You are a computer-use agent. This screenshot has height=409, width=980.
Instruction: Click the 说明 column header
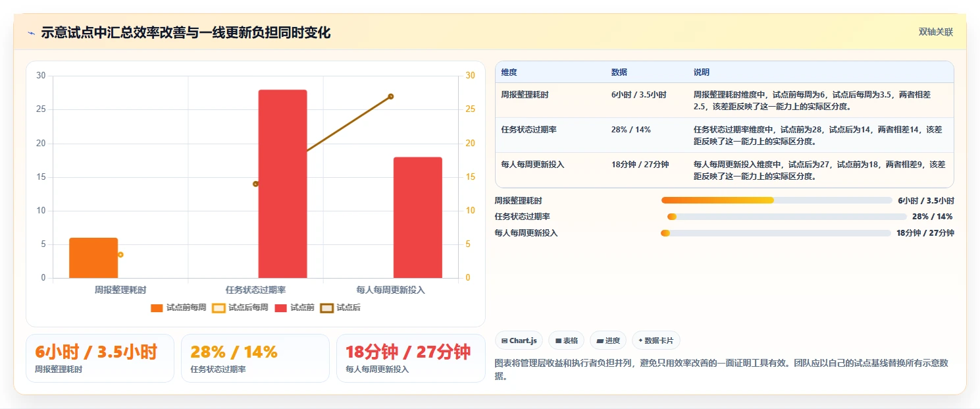click(x=701, y=72)
